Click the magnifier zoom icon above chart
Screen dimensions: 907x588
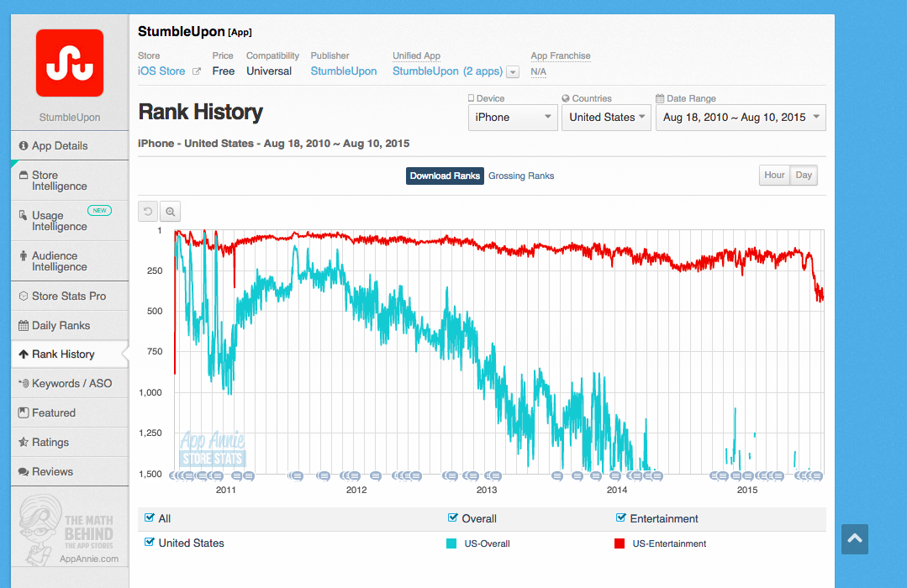pos(170,211)
